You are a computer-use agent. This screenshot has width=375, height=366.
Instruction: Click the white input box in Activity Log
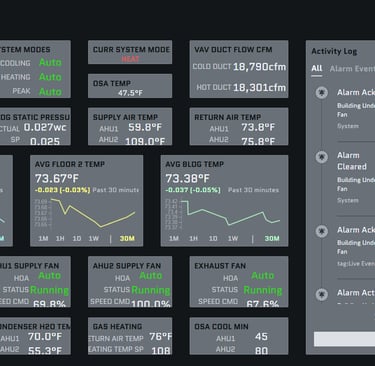pos(344,339)
